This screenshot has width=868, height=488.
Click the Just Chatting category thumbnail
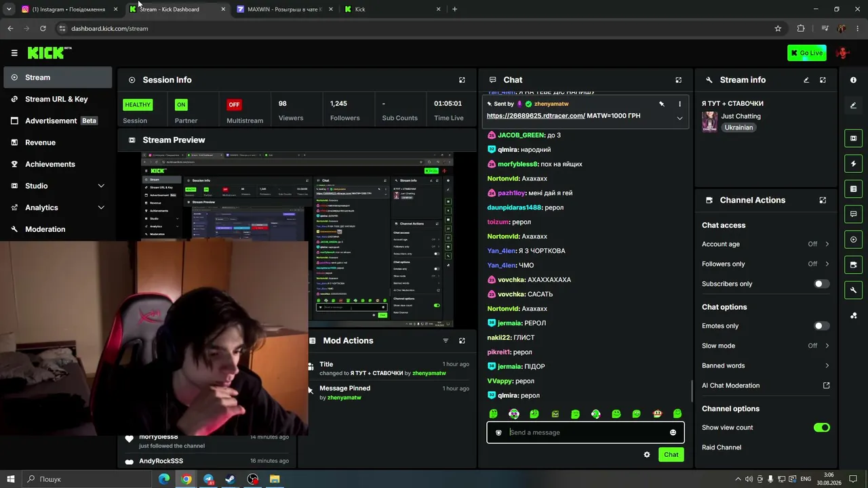tap(710, 121)
